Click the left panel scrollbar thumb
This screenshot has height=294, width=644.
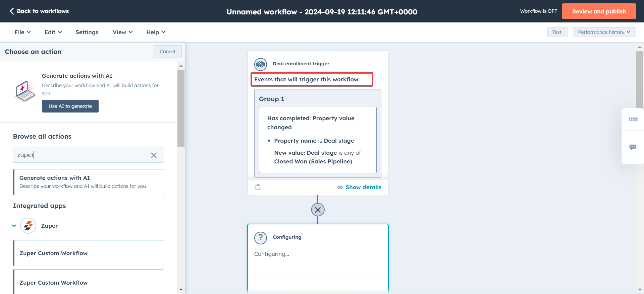click(181, 108)
